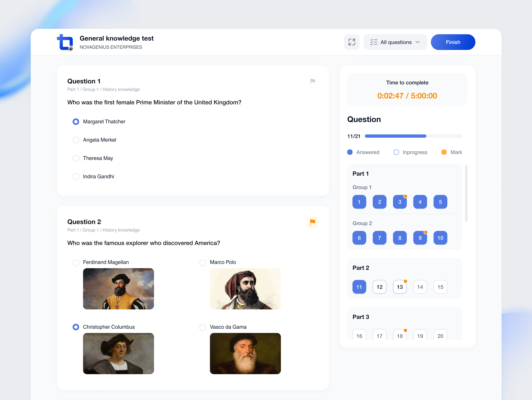Choose Marco Polo radio option
The image size is (532, 400).
click(203, 263)
